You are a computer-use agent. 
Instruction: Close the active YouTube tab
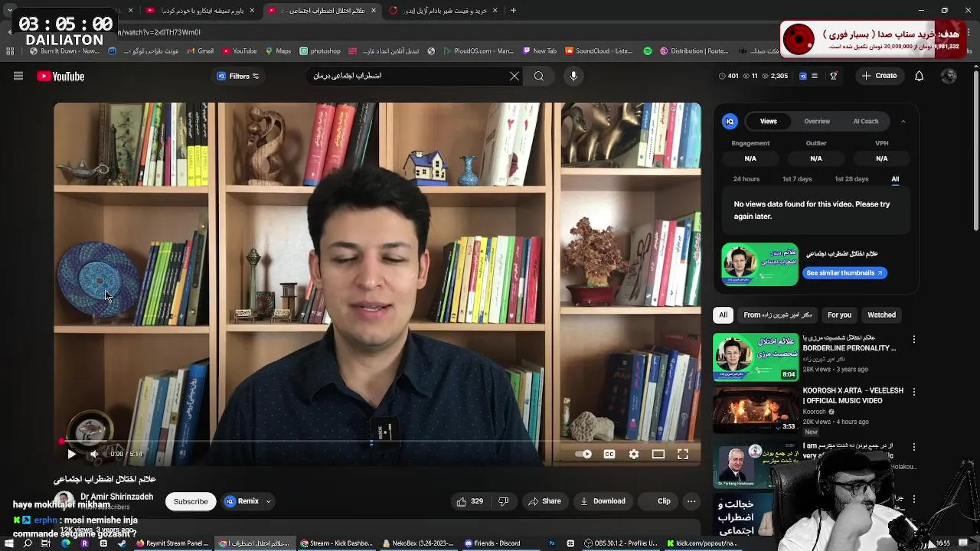(x=374, y=11)
